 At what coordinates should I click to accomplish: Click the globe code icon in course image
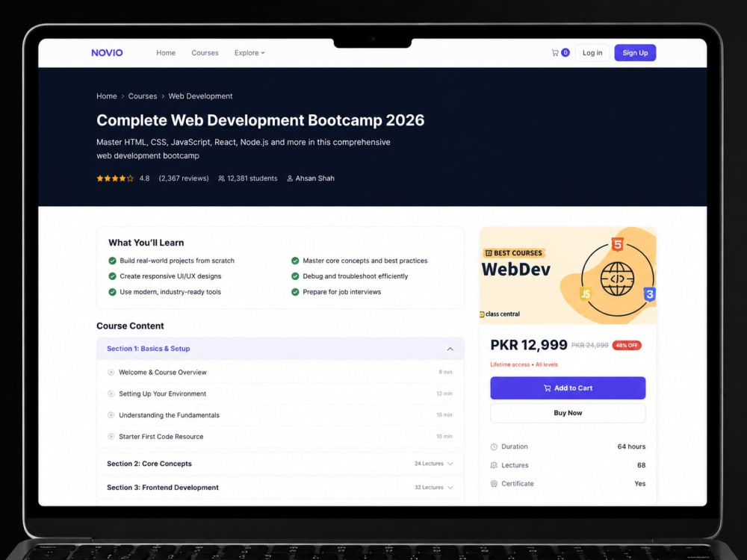click(618, 279)
